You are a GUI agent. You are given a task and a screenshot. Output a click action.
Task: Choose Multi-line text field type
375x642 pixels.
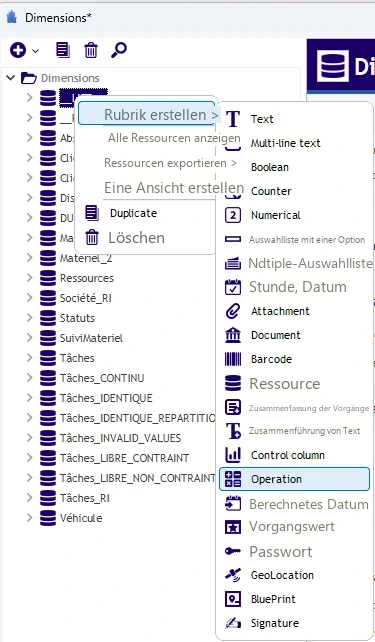point(285,143)
